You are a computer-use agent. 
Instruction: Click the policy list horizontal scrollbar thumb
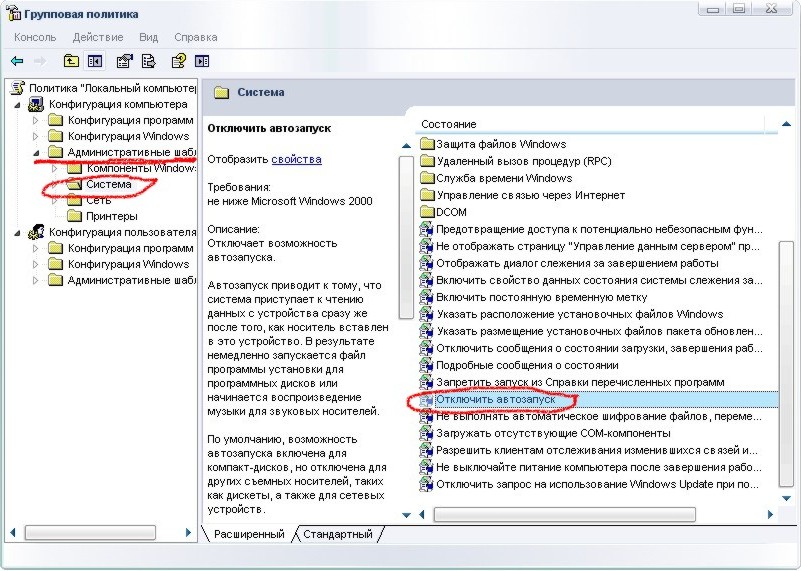(564, 514)
